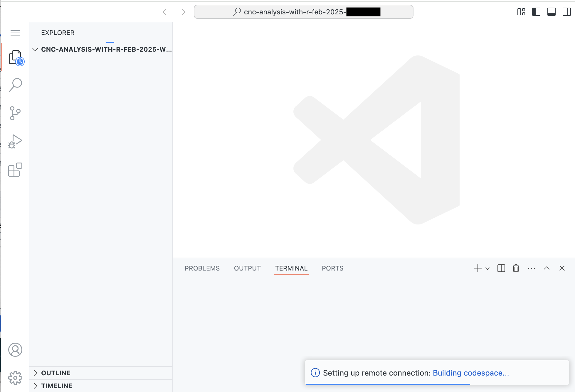Image resolution: width=575 pixels, height=392 pixels.
Task: Click the Customize Layout icon
Action: [521, 12]
